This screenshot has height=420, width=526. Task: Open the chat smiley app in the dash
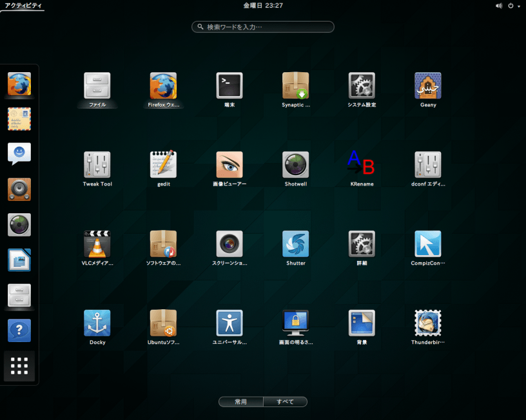click(x=19, y=154)
